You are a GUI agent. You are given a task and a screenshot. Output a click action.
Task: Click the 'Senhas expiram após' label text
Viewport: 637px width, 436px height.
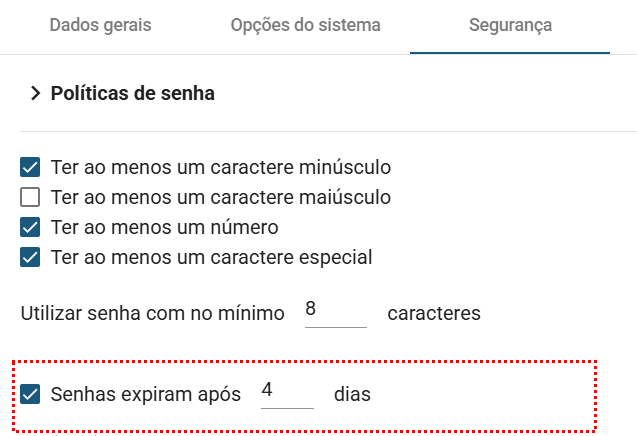(146, 394)
